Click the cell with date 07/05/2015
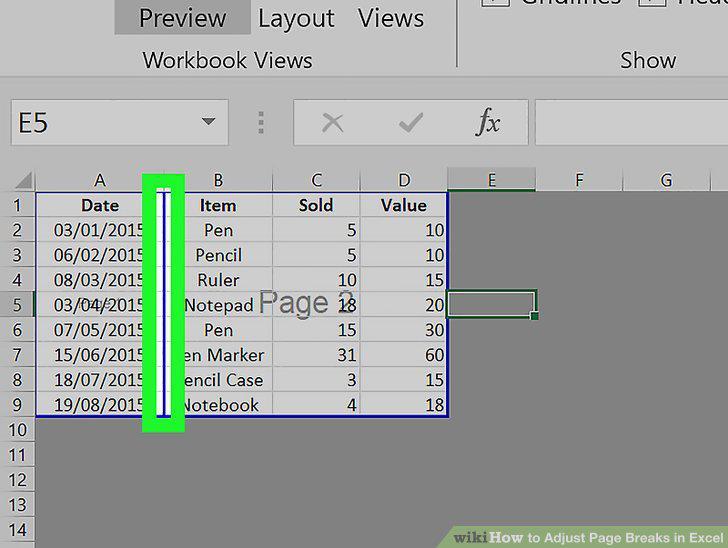 tap(100, 330)
